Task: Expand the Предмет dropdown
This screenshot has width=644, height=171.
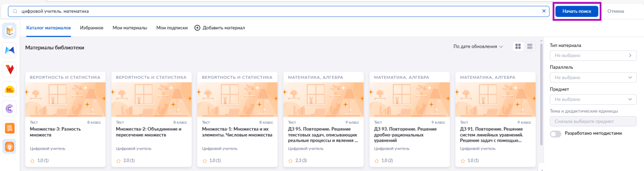Action: pyautogui.click(x=593, y=99)
